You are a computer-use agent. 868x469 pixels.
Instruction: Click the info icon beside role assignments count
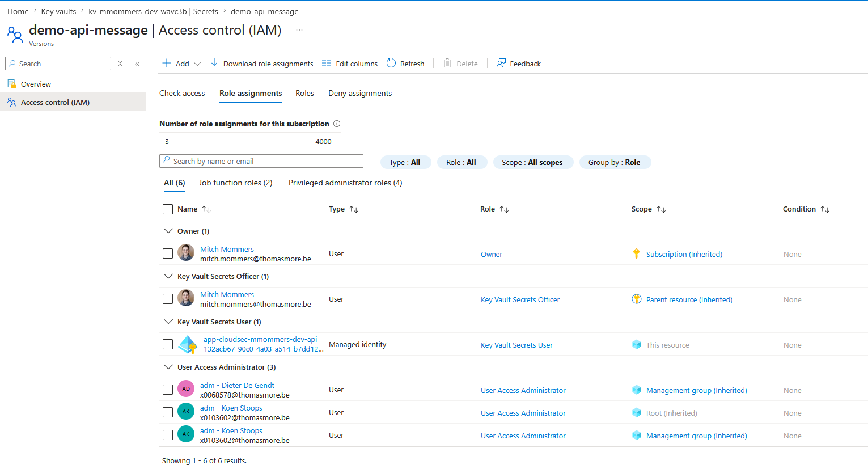[337, 124]
